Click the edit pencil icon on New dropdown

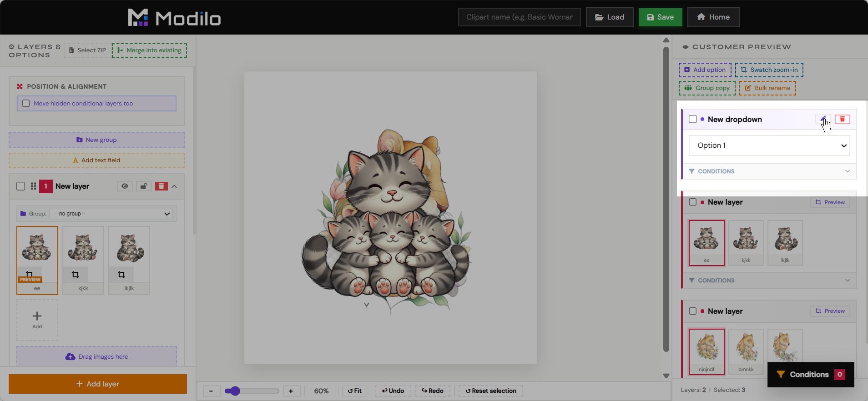pos(823,119)
